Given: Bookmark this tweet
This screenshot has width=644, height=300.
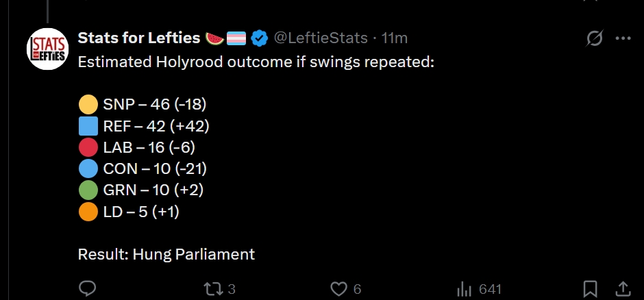Looking at the screenshot, I should 590,289.
